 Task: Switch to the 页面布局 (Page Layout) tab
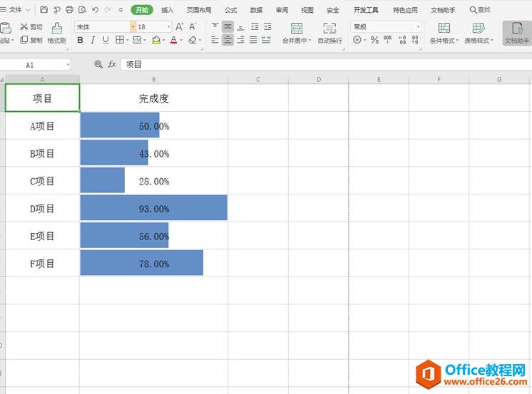[x=199, y=10]
